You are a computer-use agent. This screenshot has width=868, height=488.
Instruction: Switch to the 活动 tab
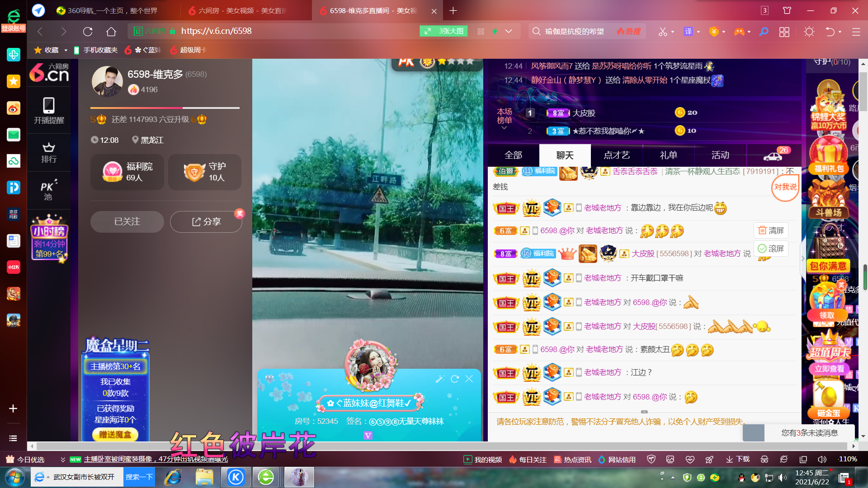(720, 155)
